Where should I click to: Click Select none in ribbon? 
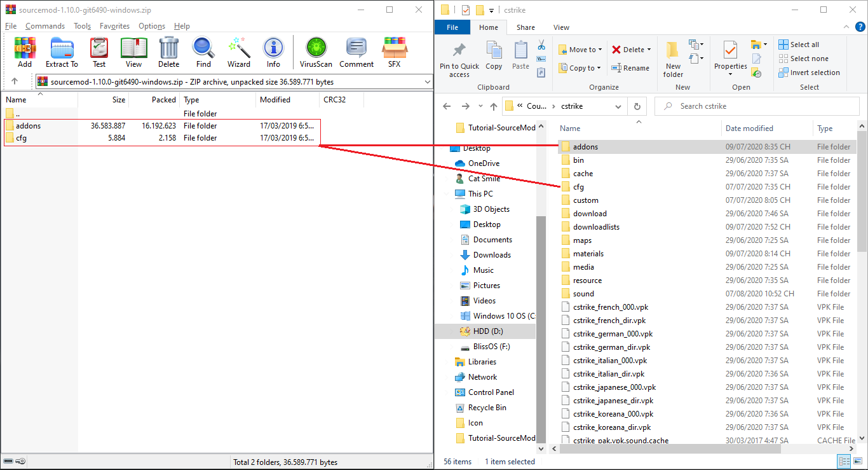point(804,59)
